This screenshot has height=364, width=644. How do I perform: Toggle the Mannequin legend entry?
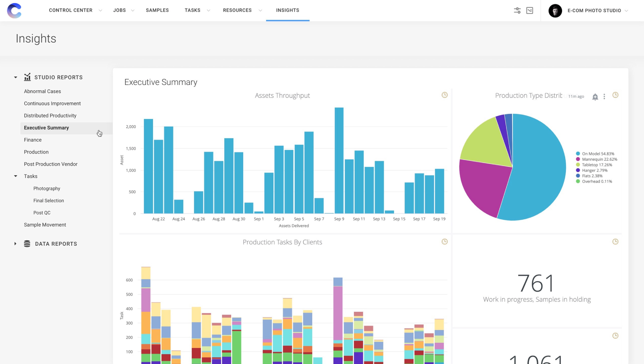597,159
